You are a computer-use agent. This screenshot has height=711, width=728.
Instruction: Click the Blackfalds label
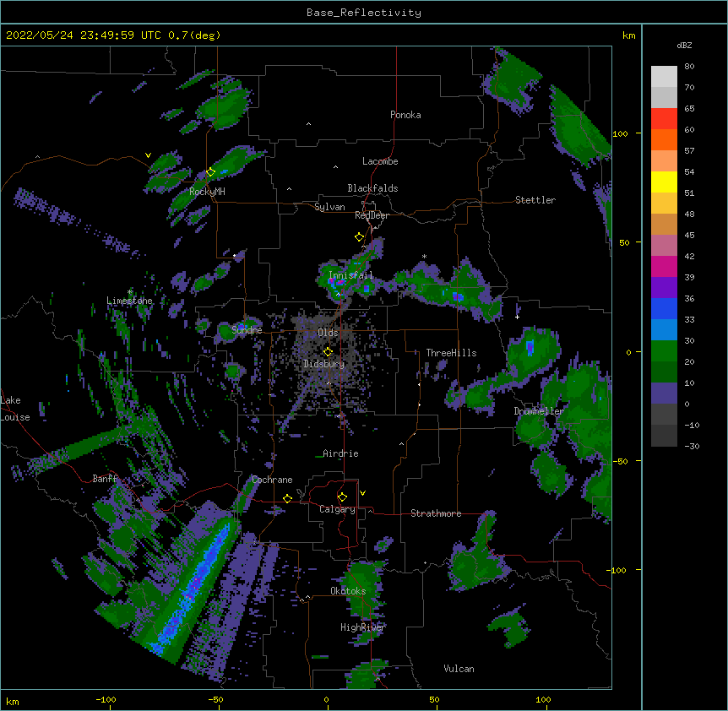(x=372, y=188)
